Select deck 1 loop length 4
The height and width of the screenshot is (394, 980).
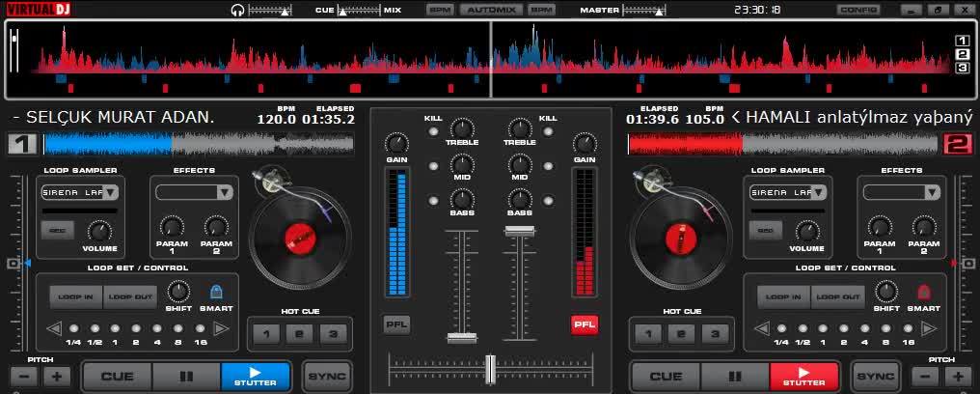coord(156,328)
